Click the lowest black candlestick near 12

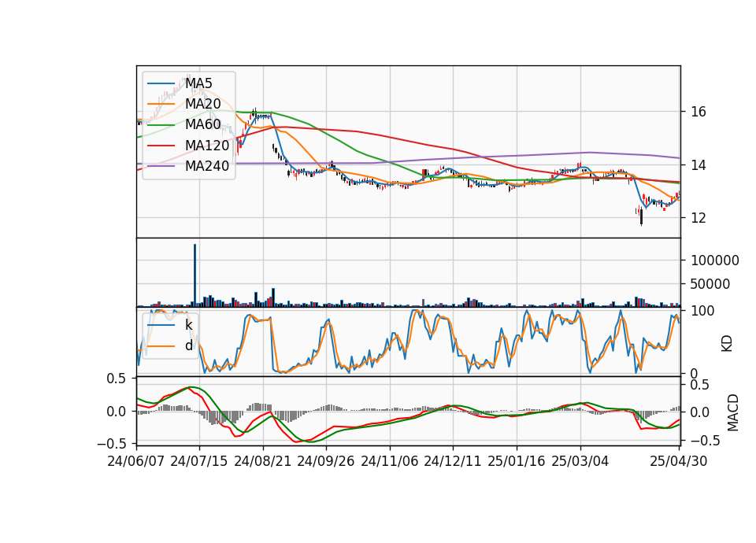(x=641, y=216)
